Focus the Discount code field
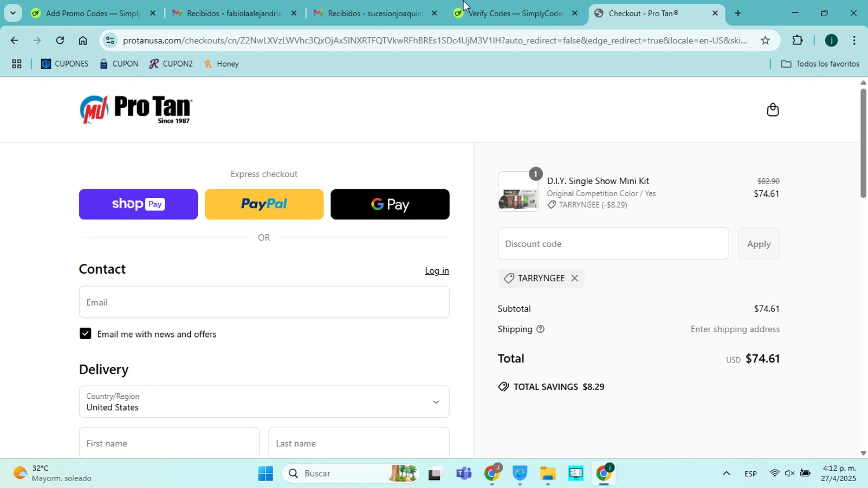The width and height of the screenshot is (868, 488). pyautogui.click(x=613, y=244)
